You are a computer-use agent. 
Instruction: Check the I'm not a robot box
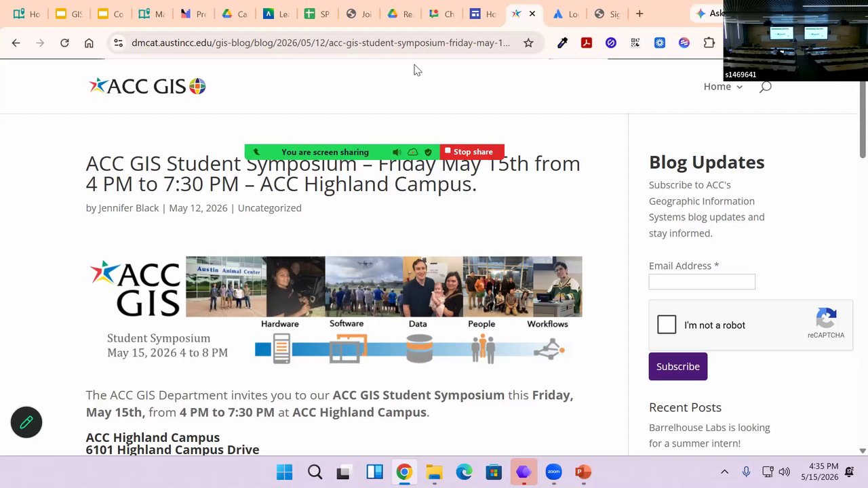tap(667, 325)
